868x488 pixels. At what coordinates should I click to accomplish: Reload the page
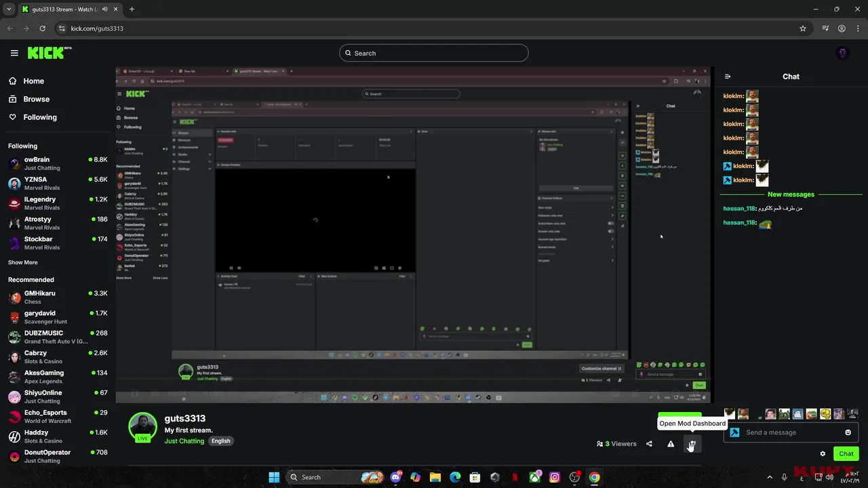42,28
